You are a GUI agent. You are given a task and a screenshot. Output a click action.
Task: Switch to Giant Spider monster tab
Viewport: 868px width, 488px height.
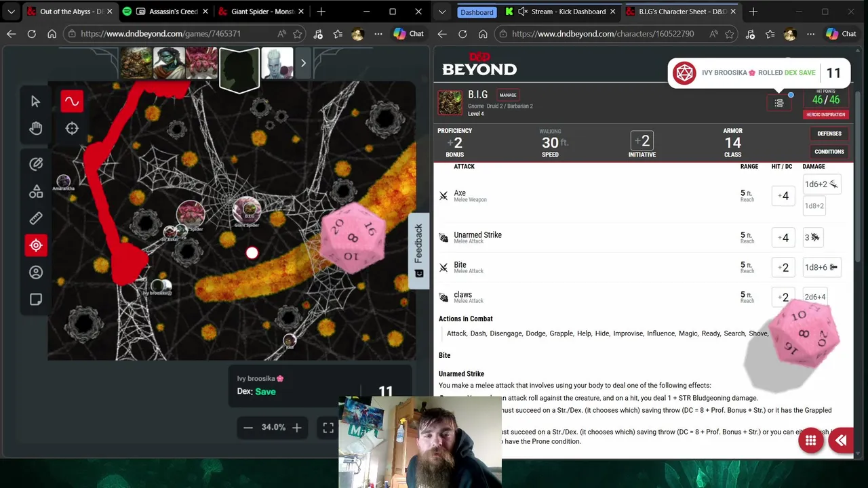262,12
